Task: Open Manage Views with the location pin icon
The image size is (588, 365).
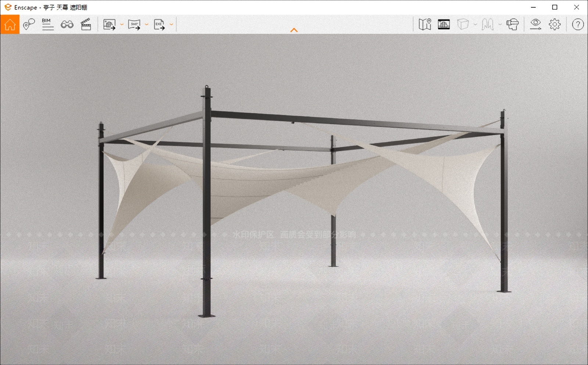Action: point(29,25)
